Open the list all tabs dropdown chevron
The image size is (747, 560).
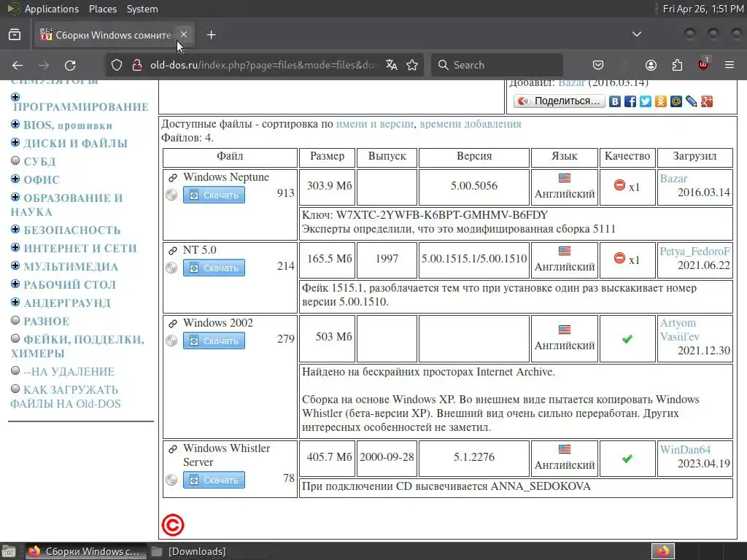coord(636,34)
